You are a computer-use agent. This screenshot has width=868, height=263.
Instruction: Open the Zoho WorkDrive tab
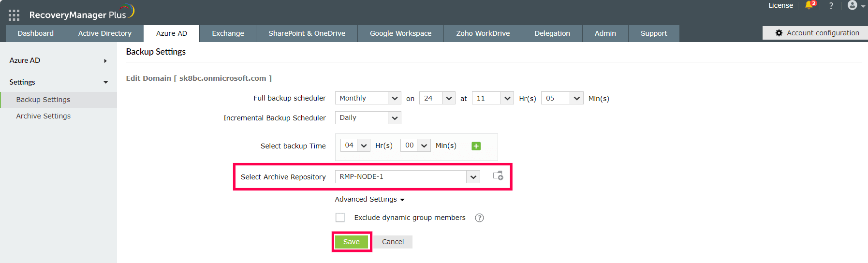pyautogui.click(x=483, y=33)
